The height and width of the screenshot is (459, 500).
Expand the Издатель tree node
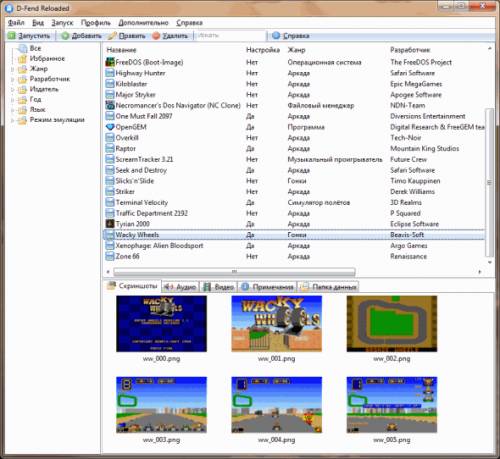[x=13, y=90]
